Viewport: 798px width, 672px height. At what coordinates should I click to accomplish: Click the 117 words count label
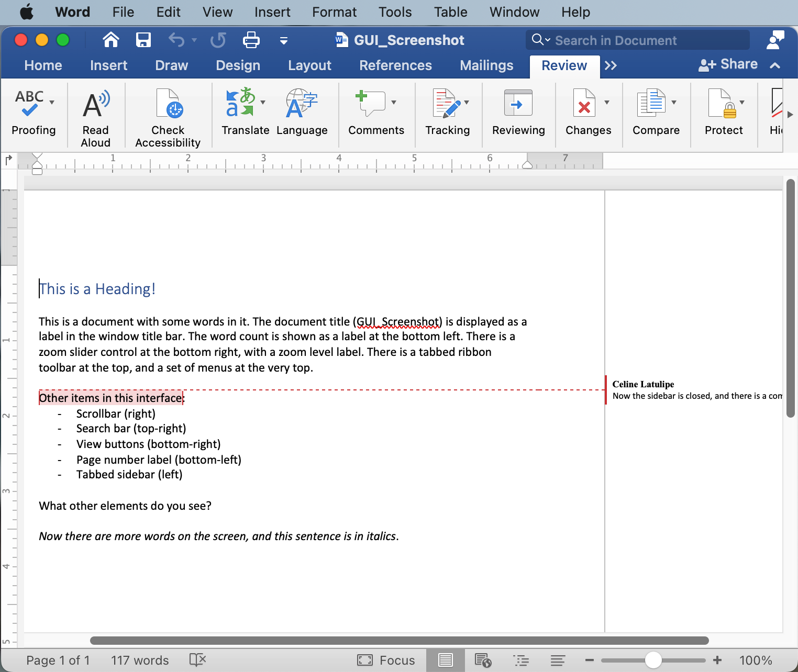click(140, 660)
